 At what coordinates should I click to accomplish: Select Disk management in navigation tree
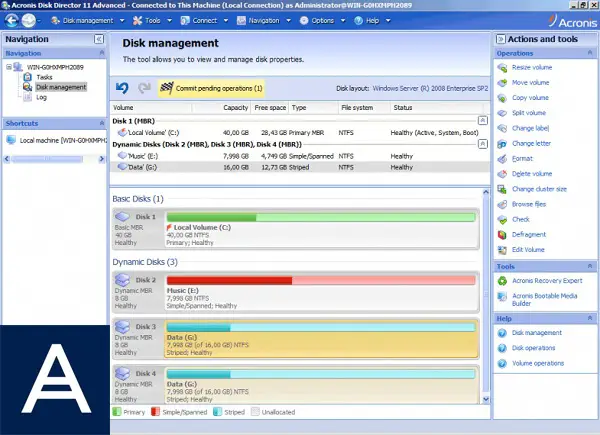pos(61,87)
